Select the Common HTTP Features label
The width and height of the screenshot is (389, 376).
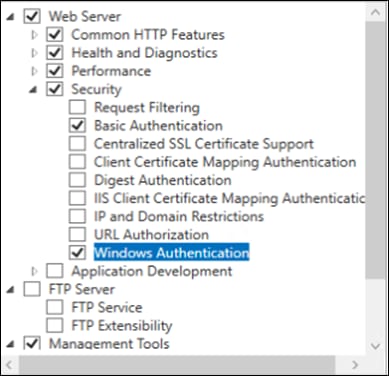tap(148, 35)
